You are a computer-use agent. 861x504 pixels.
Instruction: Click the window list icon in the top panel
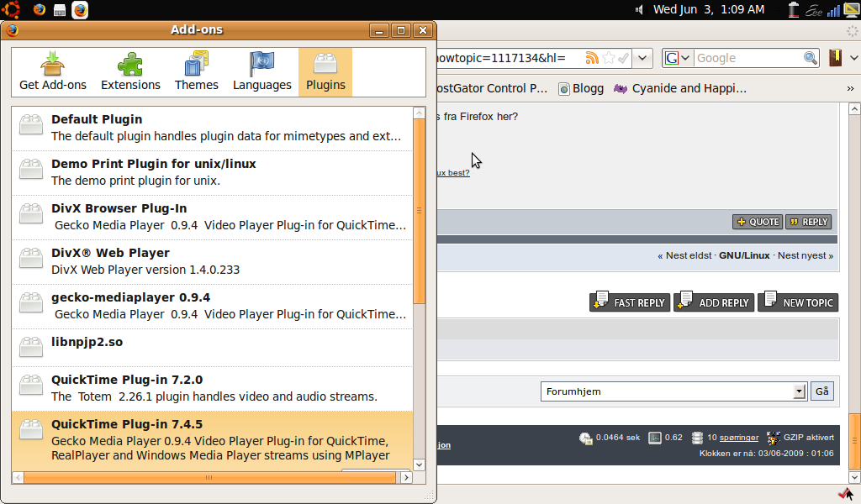(60, 10)
